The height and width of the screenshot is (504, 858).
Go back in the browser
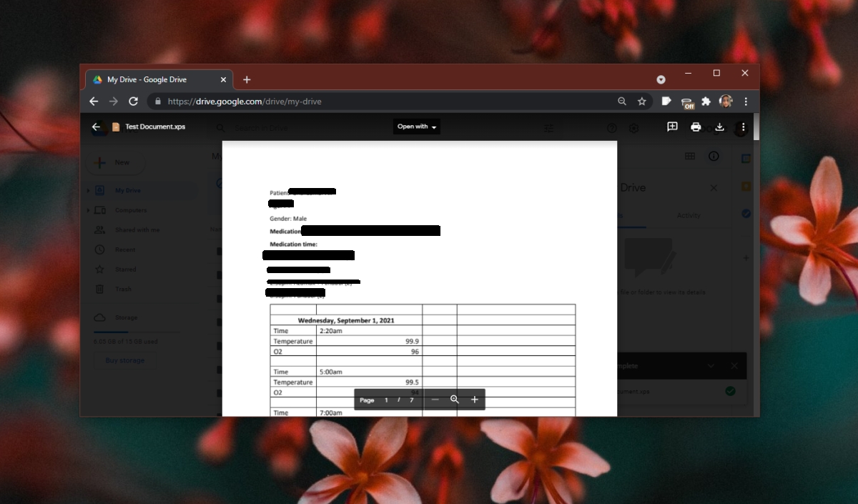[x=94, y=102]
